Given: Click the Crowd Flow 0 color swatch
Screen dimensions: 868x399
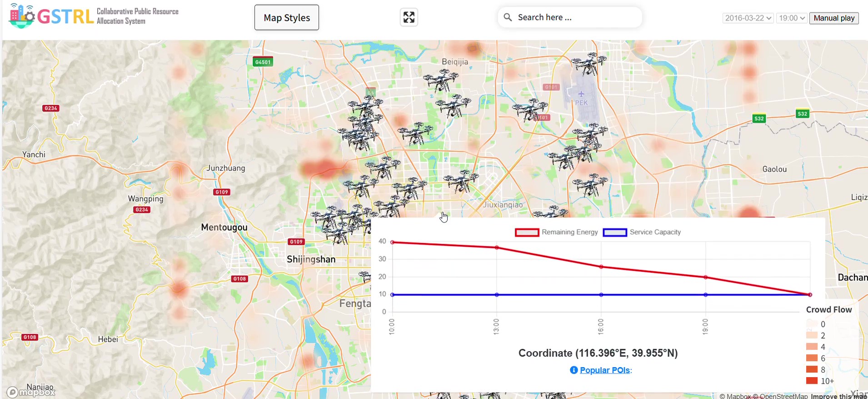Looking at the screenshot, I should [812, 324].
